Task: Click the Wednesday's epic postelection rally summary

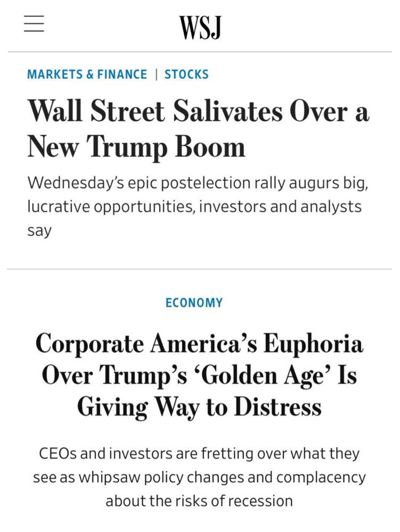Action: click(198, 207)
